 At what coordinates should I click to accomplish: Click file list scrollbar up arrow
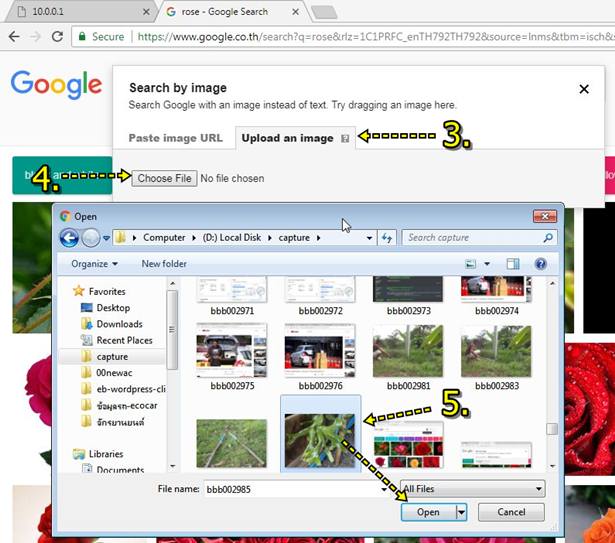tap(552, 283)
